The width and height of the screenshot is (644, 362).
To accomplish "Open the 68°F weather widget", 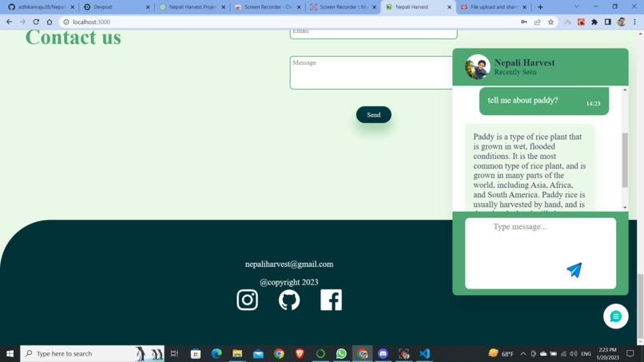I will click(x=501, y=353).
